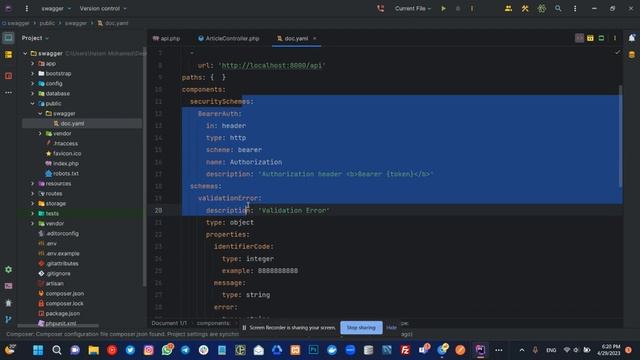Expand the app folder in project tree

click(x=33, y=64)
